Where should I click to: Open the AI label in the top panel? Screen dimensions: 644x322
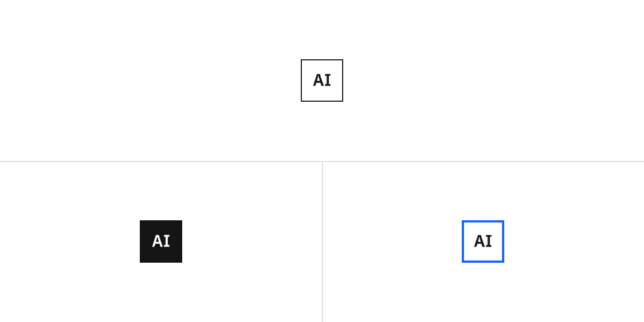(322, 80)
